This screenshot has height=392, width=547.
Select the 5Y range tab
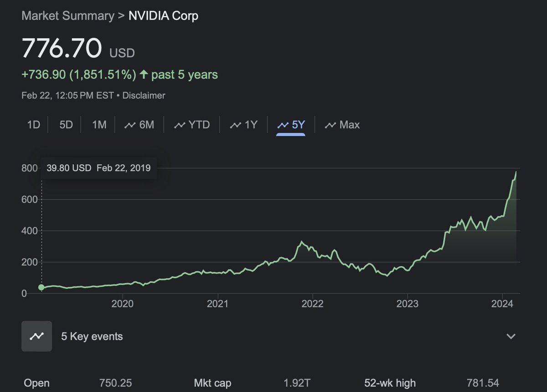(291, 125)
